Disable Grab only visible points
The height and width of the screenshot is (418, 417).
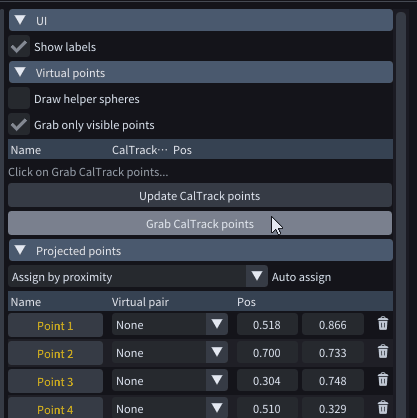click(19, 125)
